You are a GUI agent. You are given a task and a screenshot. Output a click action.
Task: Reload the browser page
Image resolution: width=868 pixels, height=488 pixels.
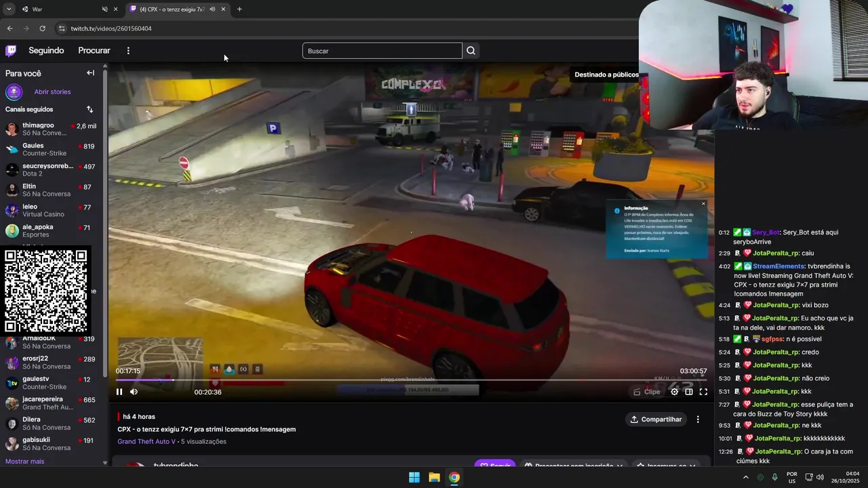42,28
